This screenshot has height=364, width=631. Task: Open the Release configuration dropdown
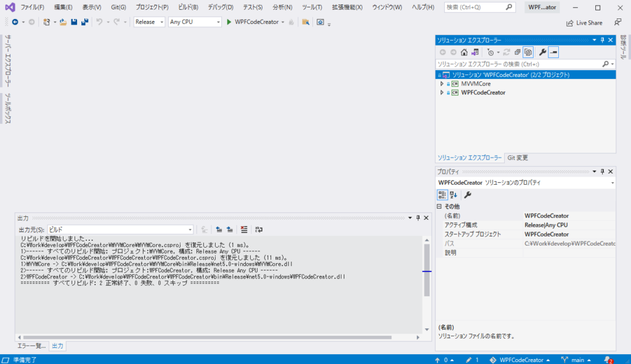click(149, 22)
